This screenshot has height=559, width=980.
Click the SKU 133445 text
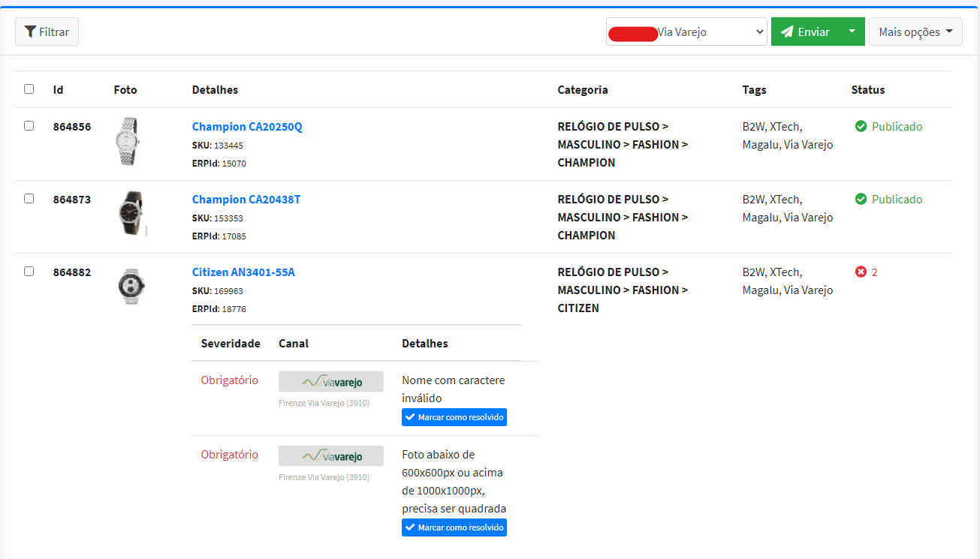pos(218,146)
